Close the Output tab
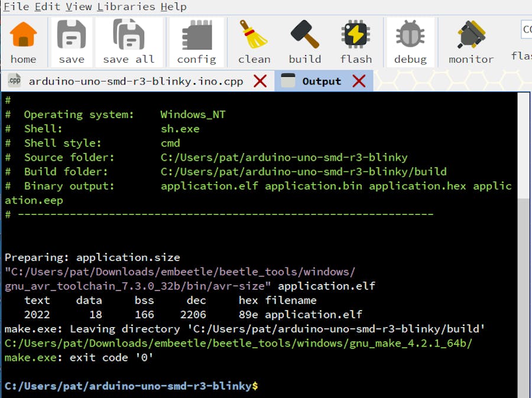 coord(359,81)
